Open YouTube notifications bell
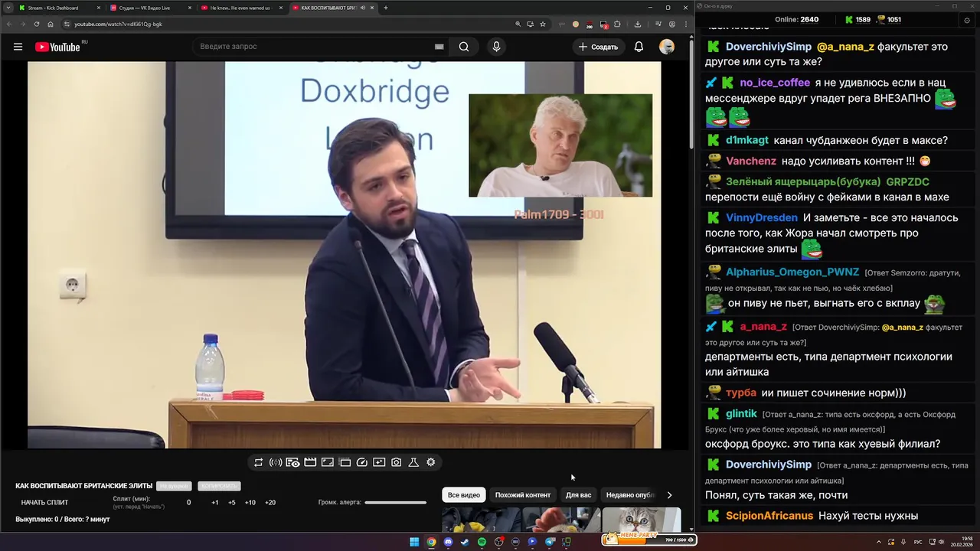980x551 pixels. pos(639,47)
